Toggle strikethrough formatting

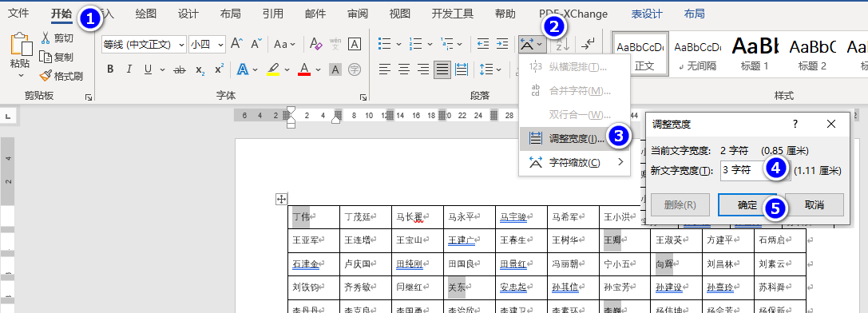[180, 69]
